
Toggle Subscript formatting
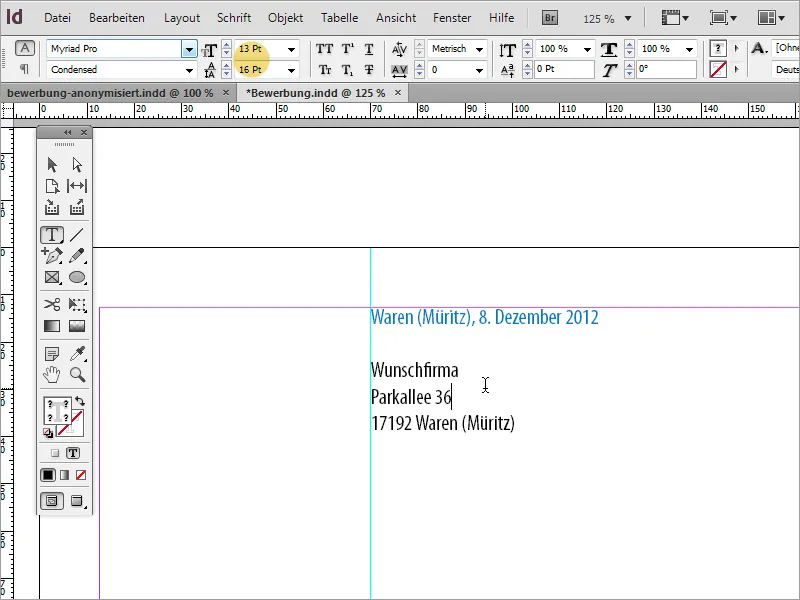pos(347,69)
